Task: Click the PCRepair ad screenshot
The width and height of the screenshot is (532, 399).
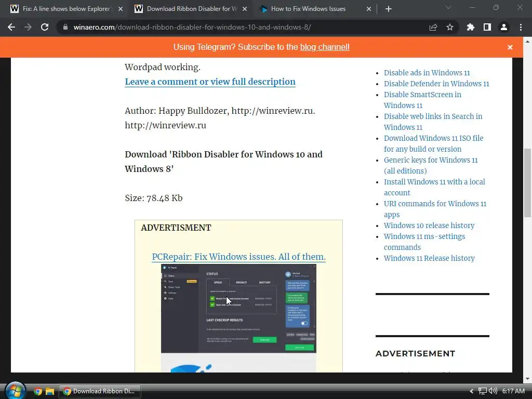Action: tap(238, 309)
